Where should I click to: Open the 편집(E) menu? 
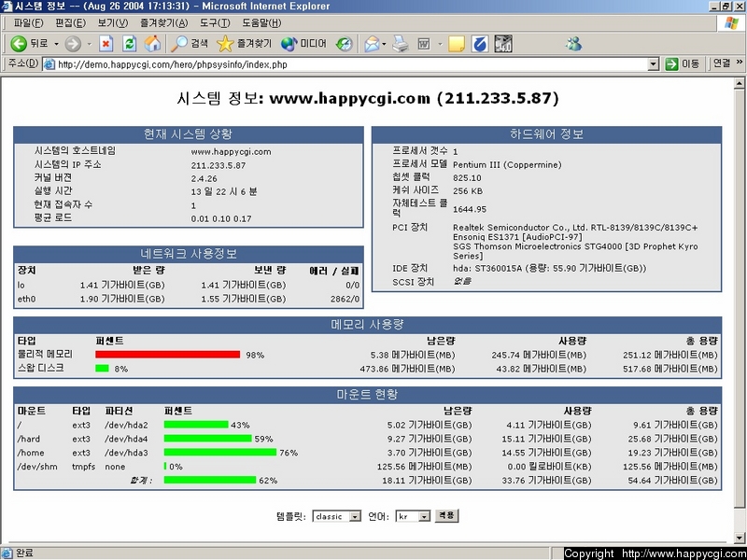[71, 22]
